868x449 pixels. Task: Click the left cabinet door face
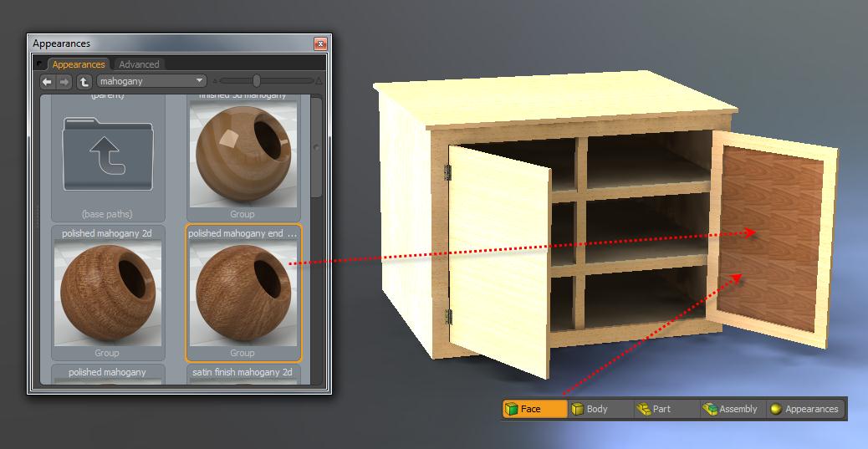coord(498,260)
